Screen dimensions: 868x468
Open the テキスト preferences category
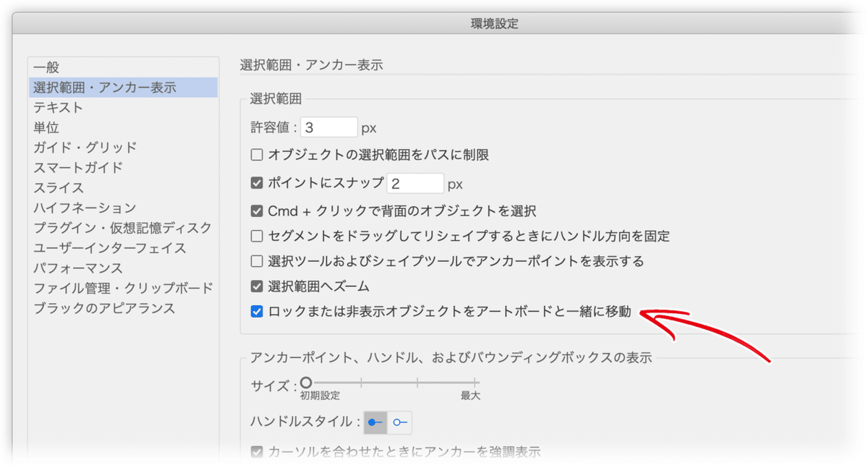click(x=58, y=108)
